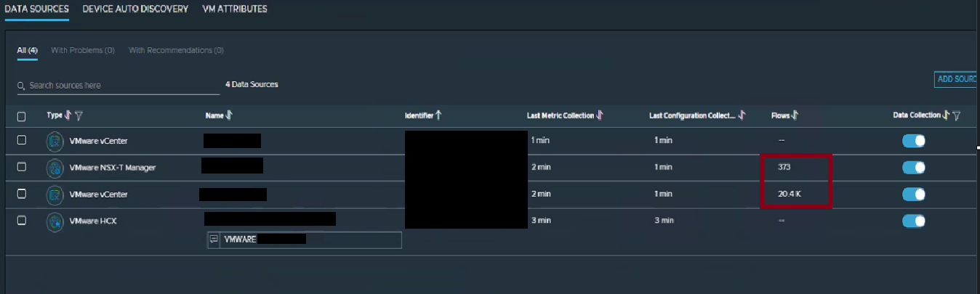Show sources With Recommendations (0)
Image resolution: width=980 pixels, height=294 pixels.
point(176,50)
